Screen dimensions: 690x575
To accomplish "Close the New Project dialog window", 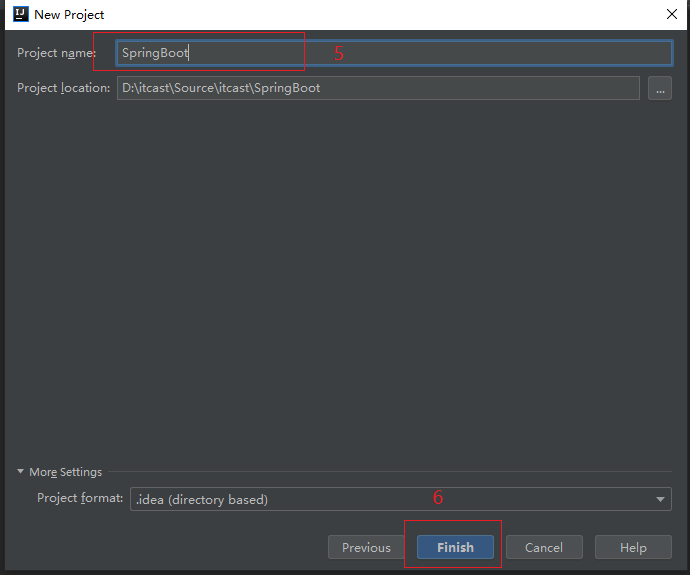I will tap(671, 15).
